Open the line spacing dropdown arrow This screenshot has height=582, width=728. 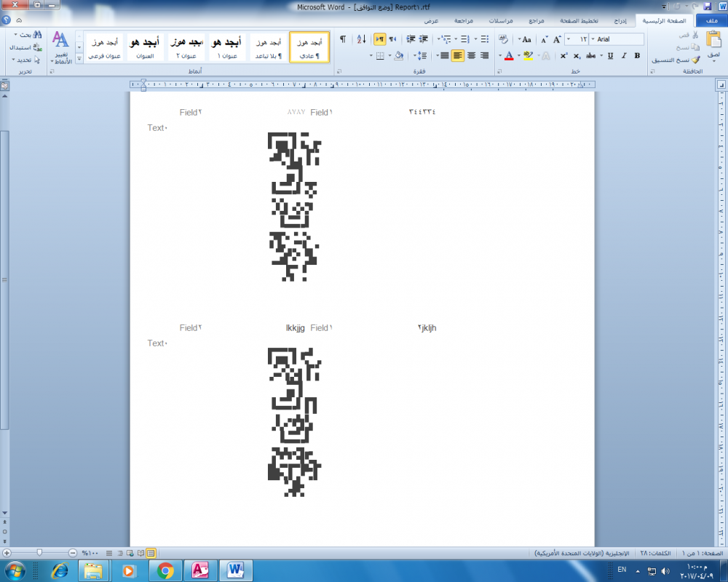tap(415, 56)
